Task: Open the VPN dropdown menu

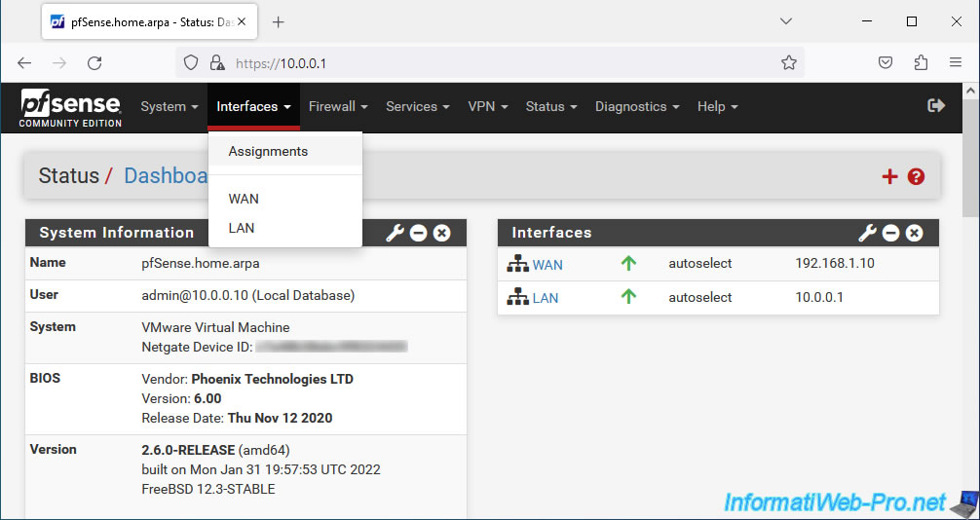Action: coord(487,107)
